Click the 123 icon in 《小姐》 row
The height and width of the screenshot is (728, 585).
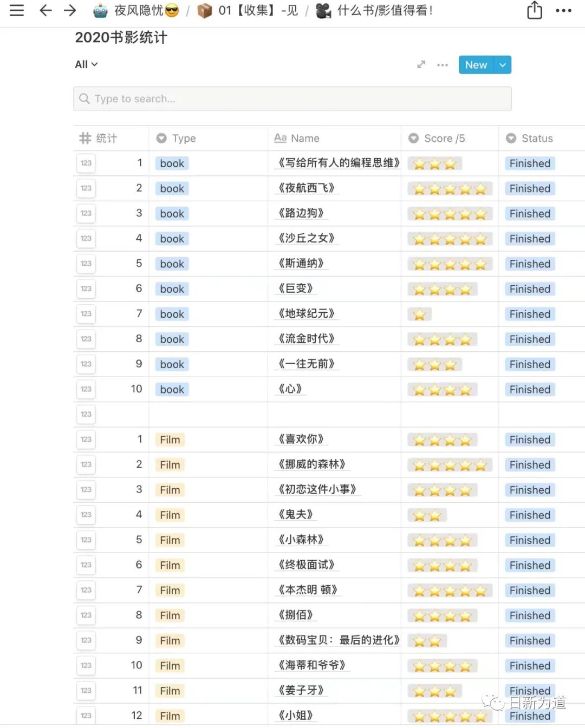(86, 716)
